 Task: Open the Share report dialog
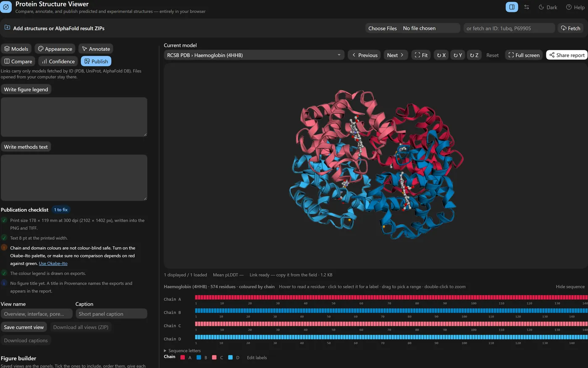[567, 55]
